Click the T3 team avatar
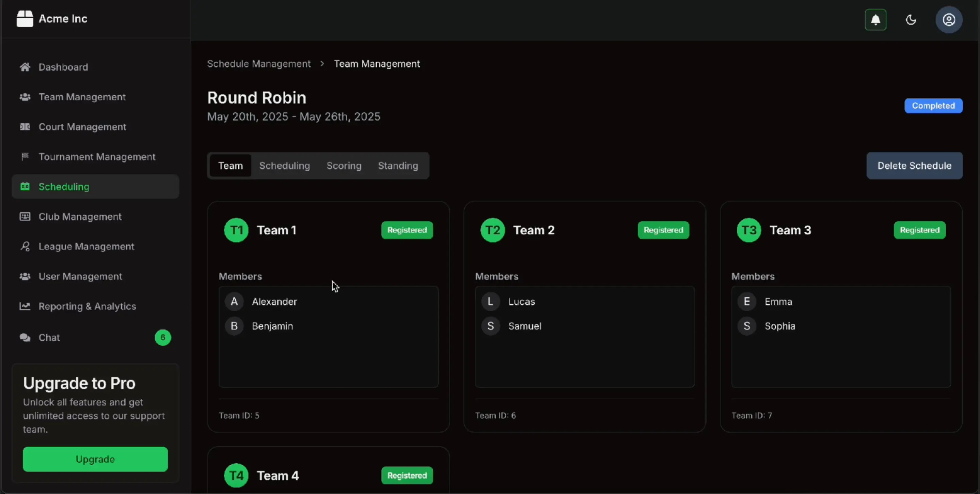Image resolution: width=980 pixels, height=494 pixels. 749,230
